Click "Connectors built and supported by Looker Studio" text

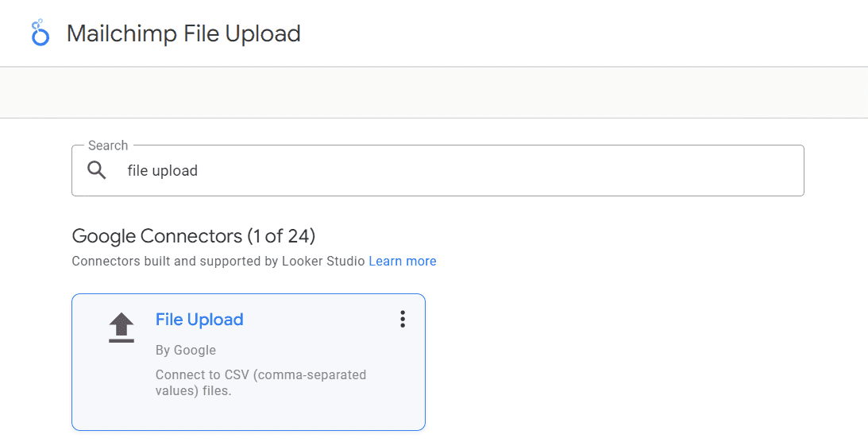(x=218, y=261)
